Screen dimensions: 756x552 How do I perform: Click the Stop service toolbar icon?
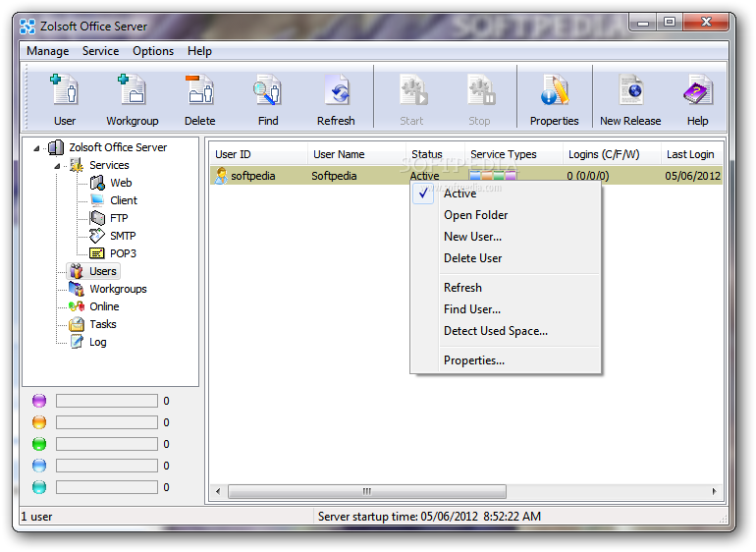[x=481, y=89]
